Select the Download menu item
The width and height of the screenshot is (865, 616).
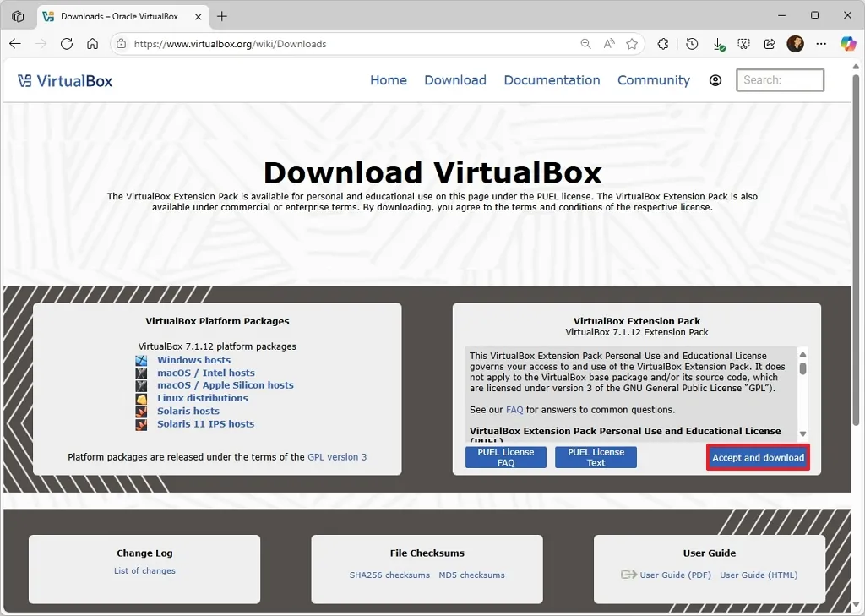455,80
